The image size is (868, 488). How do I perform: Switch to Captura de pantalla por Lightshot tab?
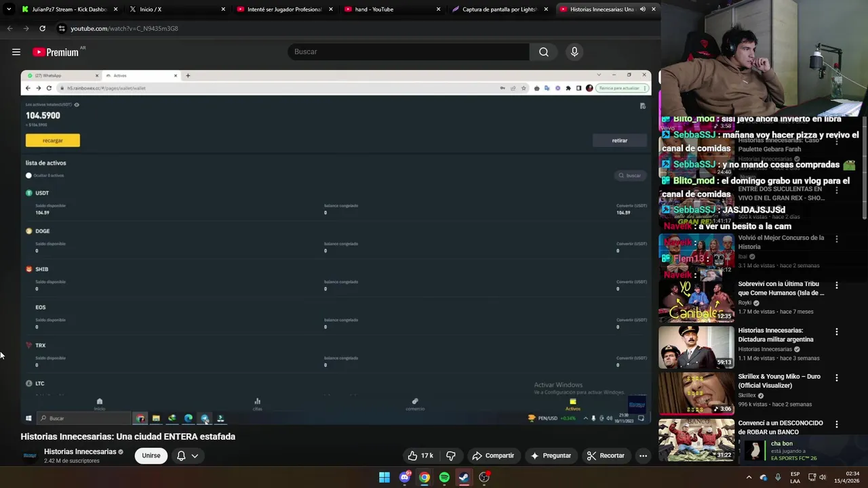coord(498,9)
